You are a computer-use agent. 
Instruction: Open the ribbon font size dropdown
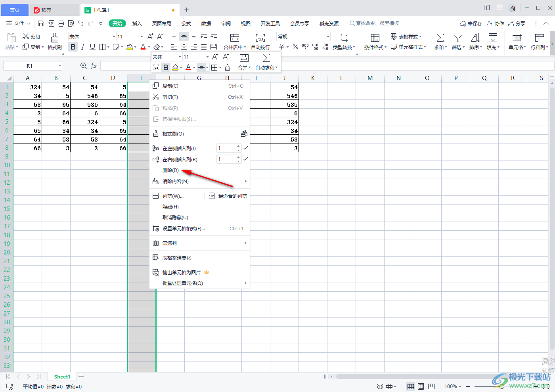(142, 36)
